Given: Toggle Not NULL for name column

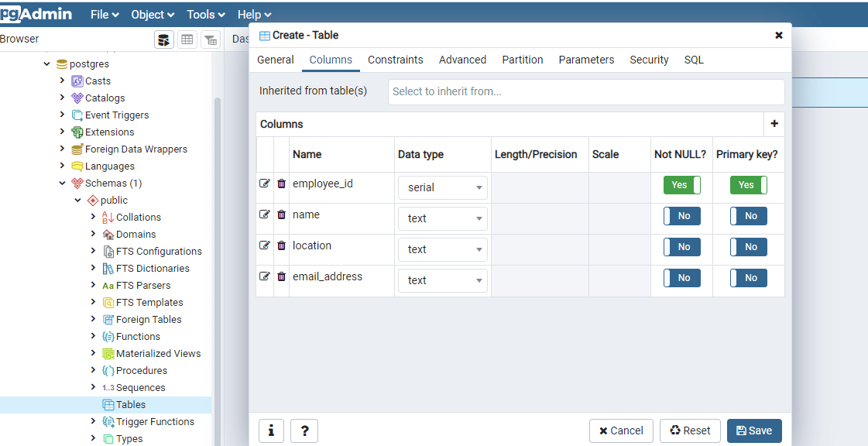Looking at the screenshot, I should [x=682, y=216].
